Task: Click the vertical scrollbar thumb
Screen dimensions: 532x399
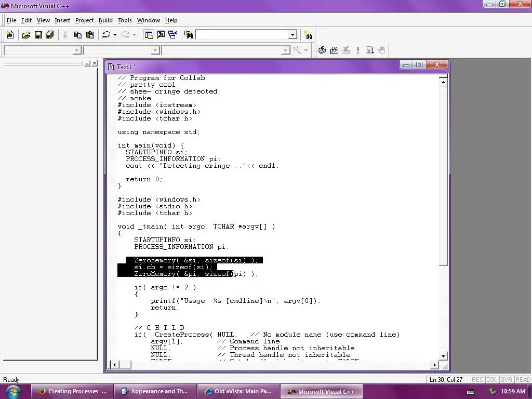Action: point(443,176)
